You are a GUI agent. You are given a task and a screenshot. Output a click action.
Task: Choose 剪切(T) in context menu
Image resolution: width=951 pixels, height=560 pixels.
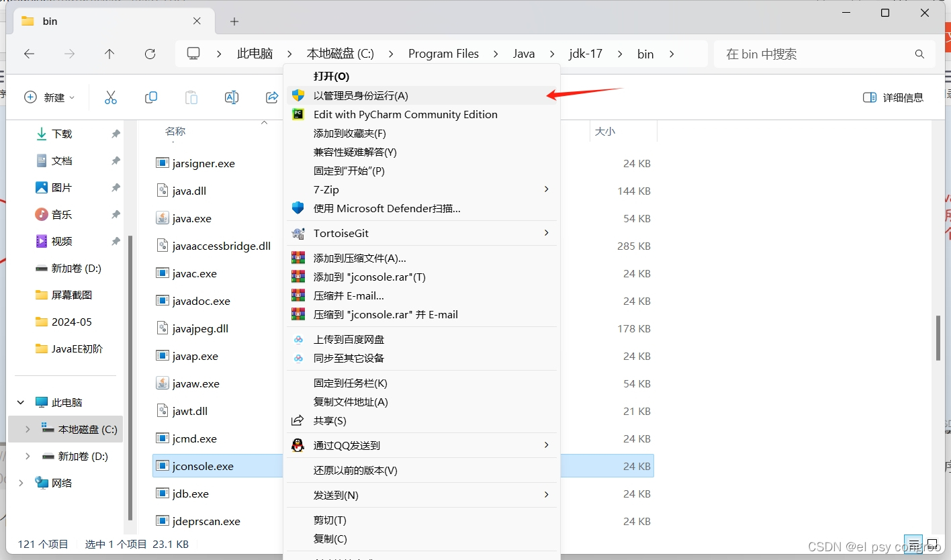click(422, 520)
